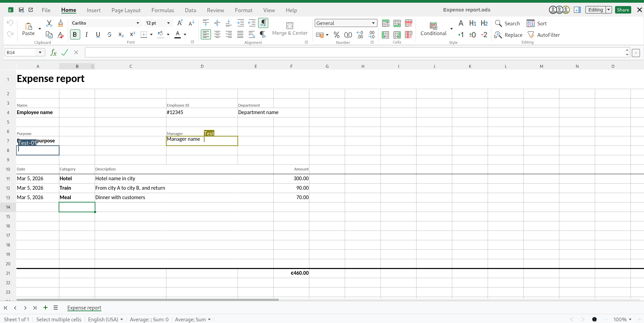The width and height of the screenshot is (644, 323).
Task: Open the General number format dropdown
Action: 373,23
